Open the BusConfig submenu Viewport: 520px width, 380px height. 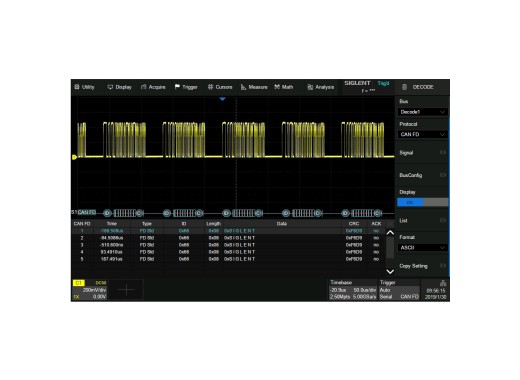coord(422,175)
